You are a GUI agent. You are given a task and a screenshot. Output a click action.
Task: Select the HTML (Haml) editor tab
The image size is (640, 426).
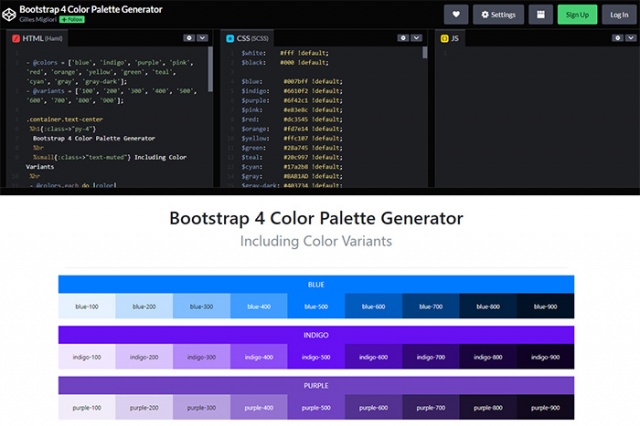37,38
